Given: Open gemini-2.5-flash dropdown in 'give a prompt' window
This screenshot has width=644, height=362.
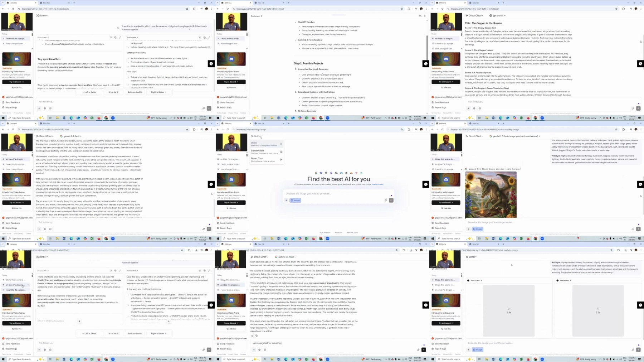Looking at the screenshot, I should pyautogui.click(x=286, y=257).
